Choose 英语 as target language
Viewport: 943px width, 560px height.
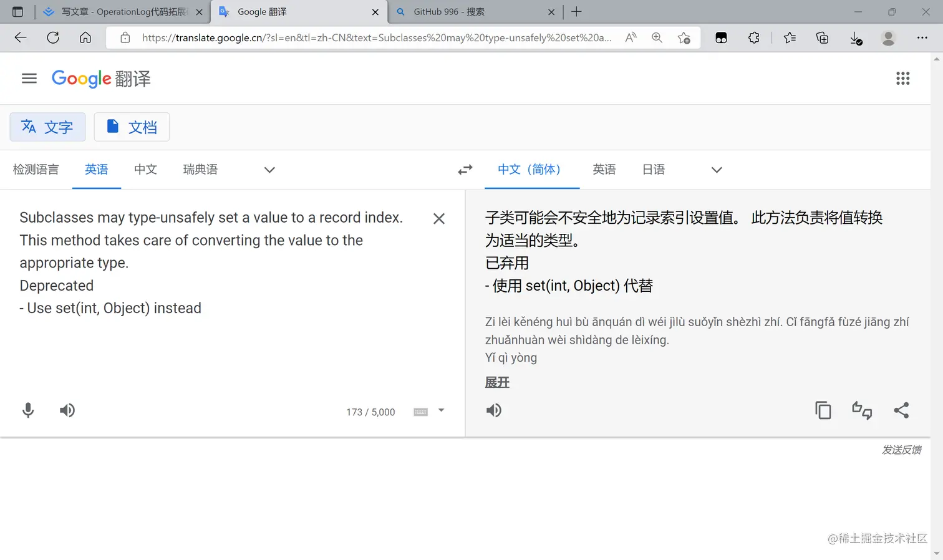click(604, 170)
